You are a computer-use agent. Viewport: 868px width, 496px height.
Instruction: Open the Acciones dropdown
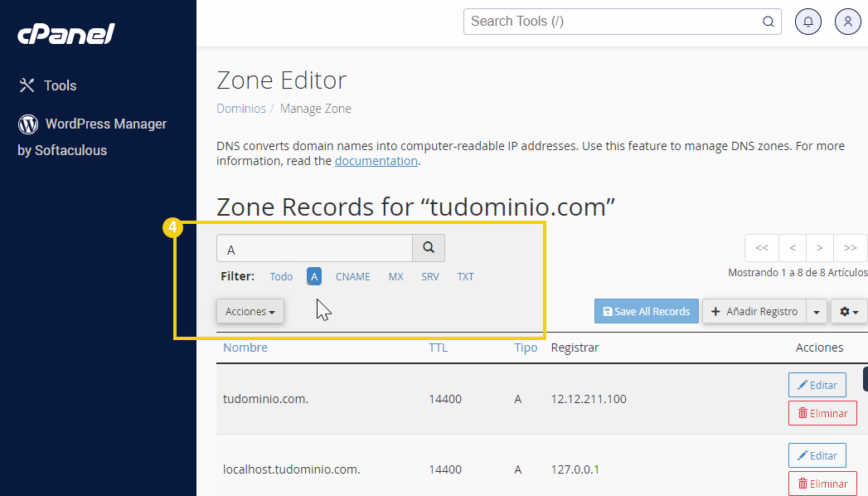(250, 311)
